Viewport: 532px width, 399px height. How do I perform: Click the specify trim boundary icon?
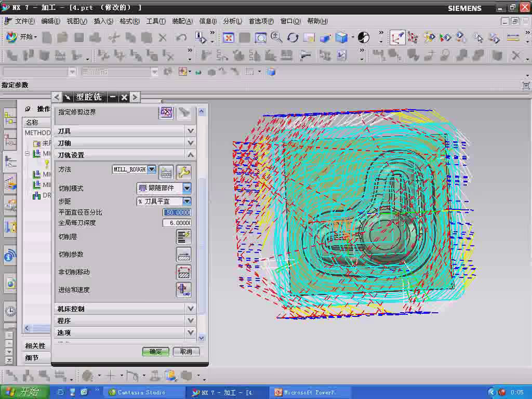pos(166,112)
